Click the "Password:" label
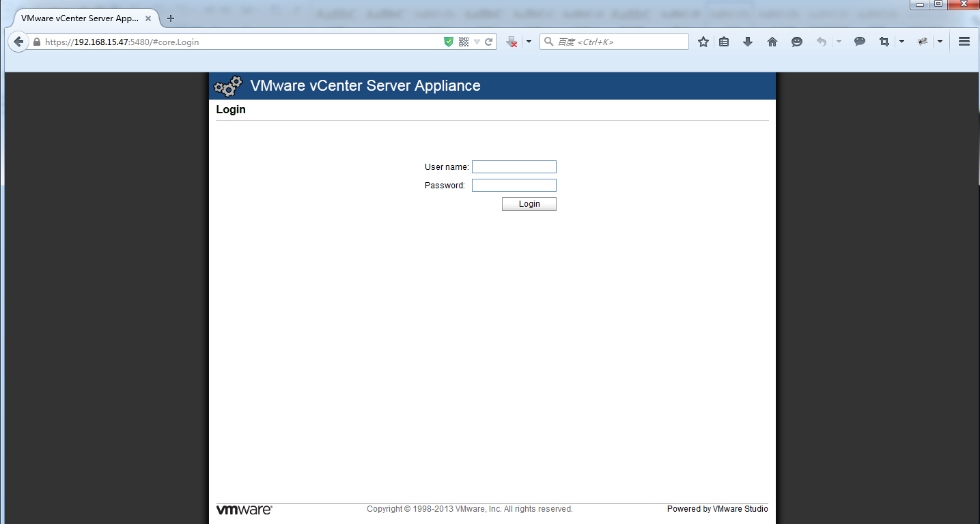This screenshot has width=980, height=524. [445, 186]
